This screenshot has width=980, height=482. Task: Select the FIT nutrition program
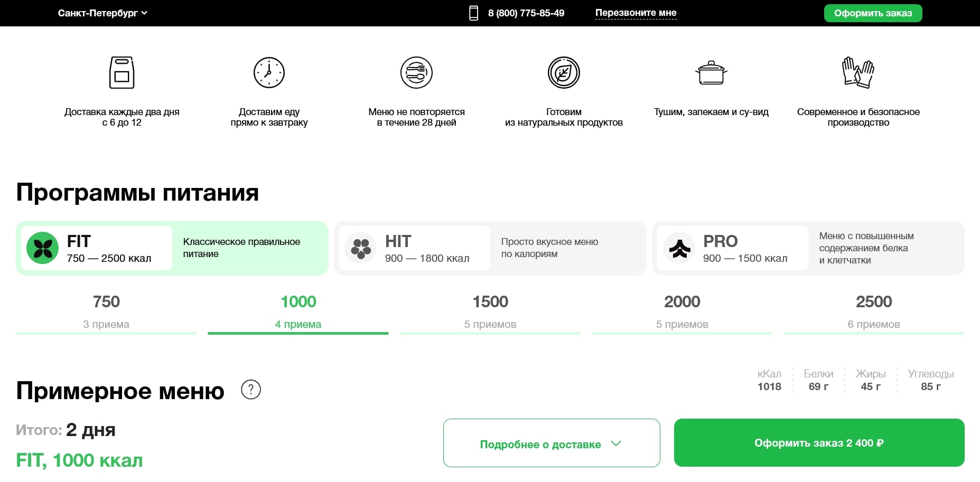(172, 248)
